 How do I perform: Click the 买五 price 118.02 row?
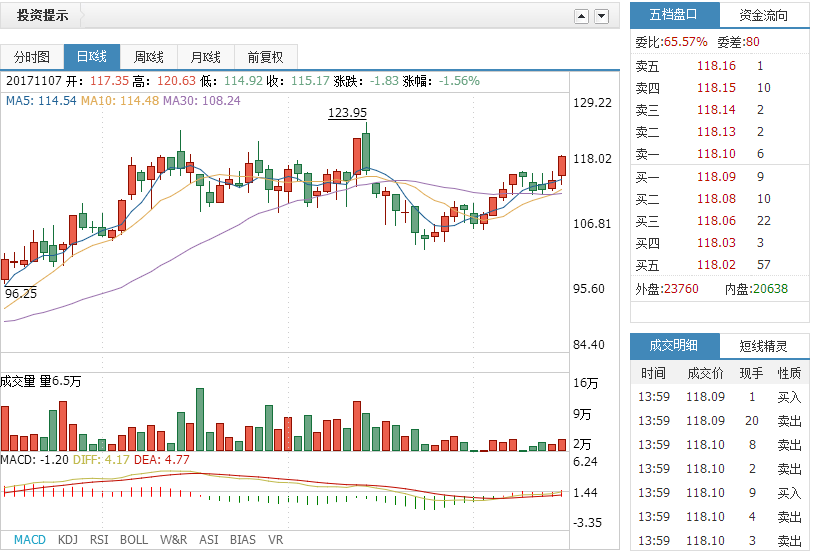tap(716, 265)
